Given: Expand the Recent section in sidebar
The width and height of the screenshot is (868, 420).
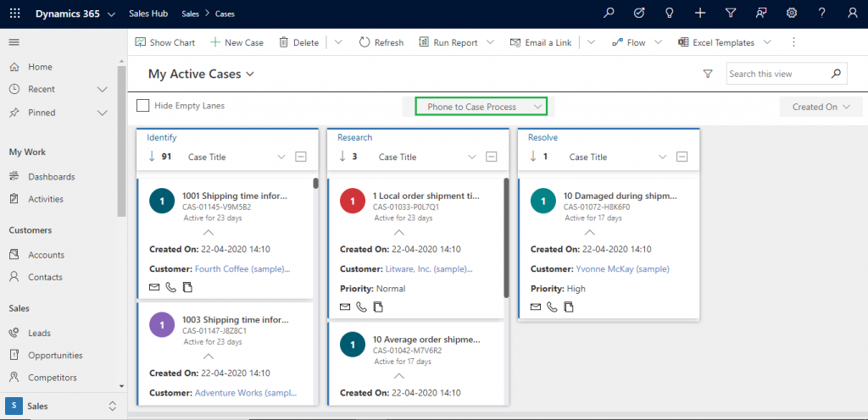Looking at the screenshot, I should click(x=103, y=90).
